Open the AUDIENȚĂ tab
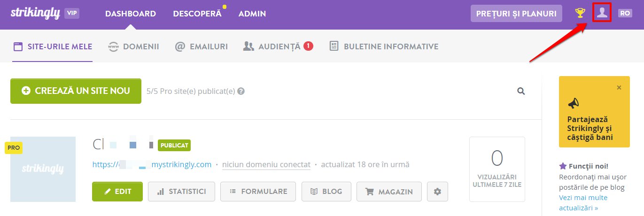644x216 pixels. click(278, 46)
